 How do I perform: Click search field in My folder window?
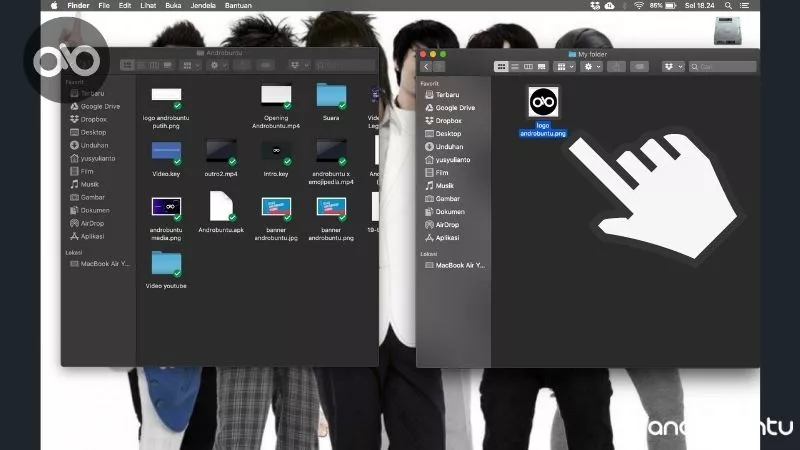point(722,67)
